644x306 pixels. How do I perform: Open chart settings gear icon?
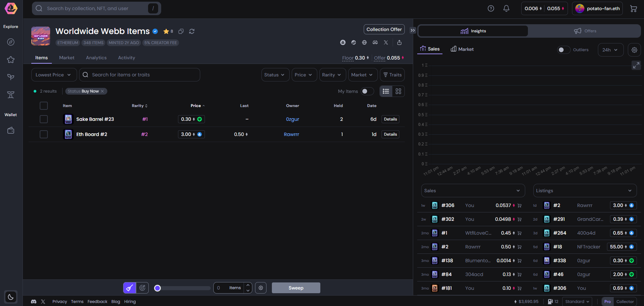coord(634,50)
